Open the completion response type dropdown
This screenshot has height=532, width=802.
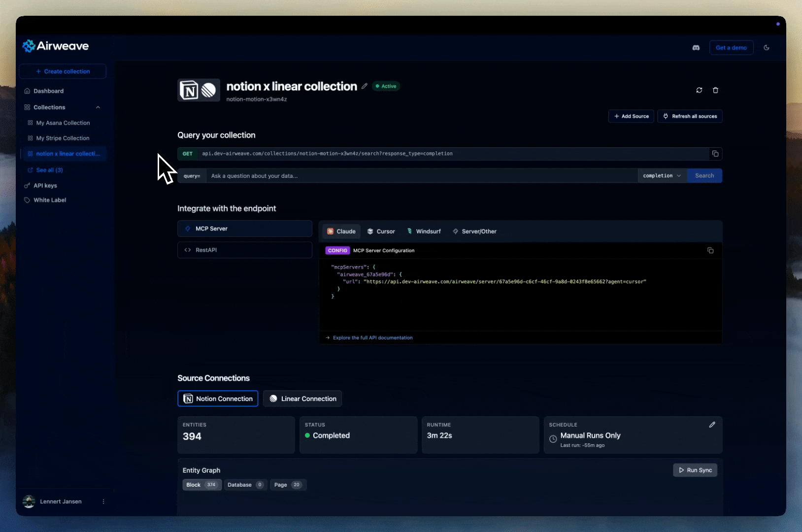662,176
